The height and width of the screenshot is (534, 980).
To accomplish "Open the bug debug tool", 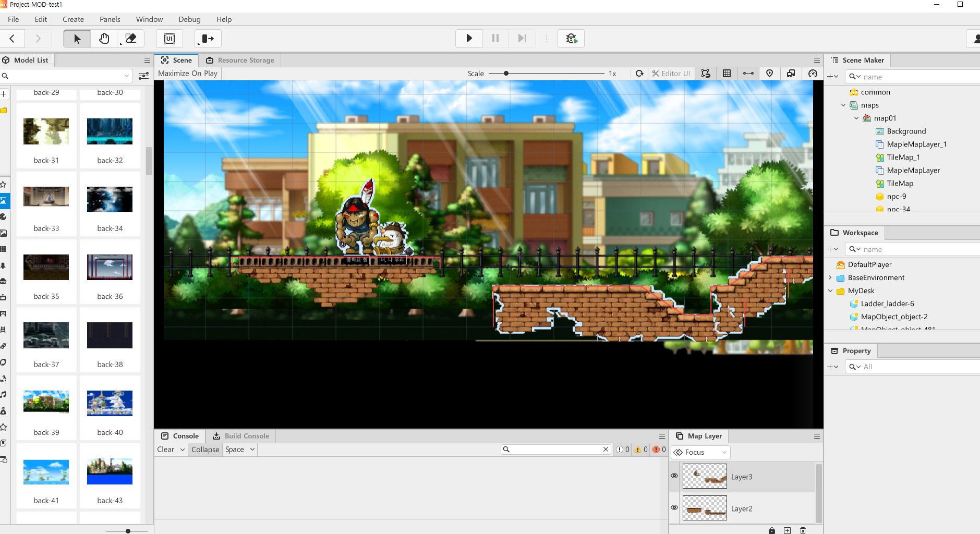I will click(x=571, y=39).
